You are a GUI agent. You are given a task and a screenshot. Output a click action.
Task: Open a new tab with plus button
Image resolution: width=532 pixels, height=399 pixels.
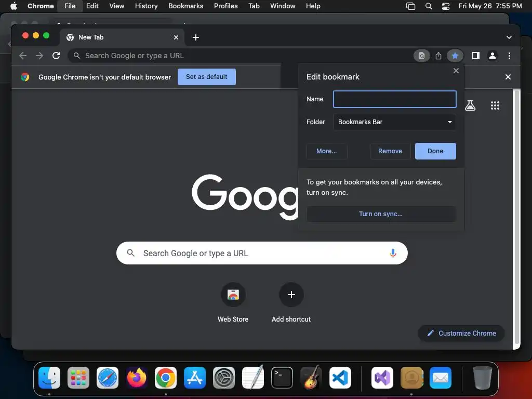pos(196,37)
